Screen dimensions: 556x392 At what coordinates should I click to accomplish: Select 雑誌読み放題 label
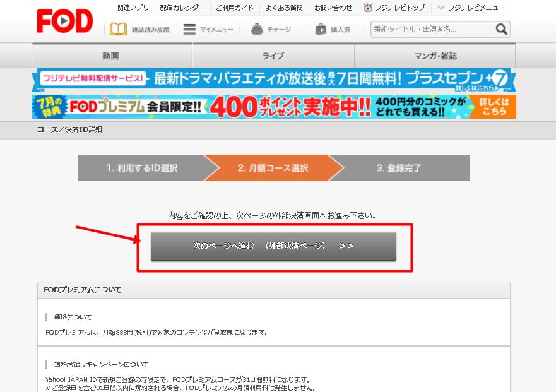coord(150,30)
